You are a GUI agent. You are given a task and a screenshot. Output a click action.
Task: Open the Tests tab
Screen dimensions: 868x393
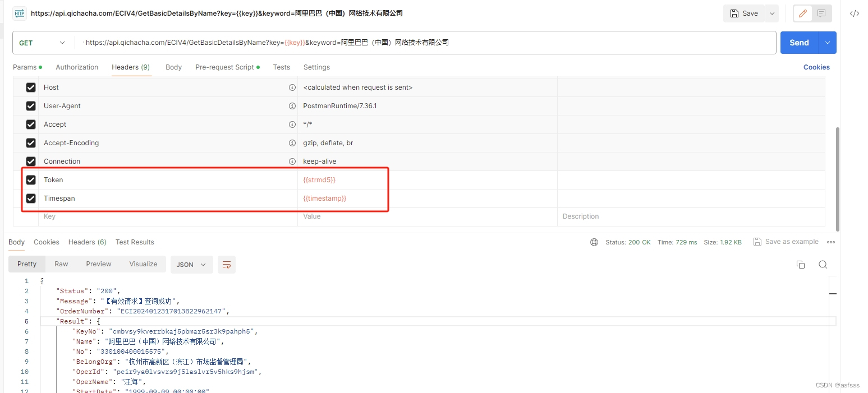[x=282, y=67]
